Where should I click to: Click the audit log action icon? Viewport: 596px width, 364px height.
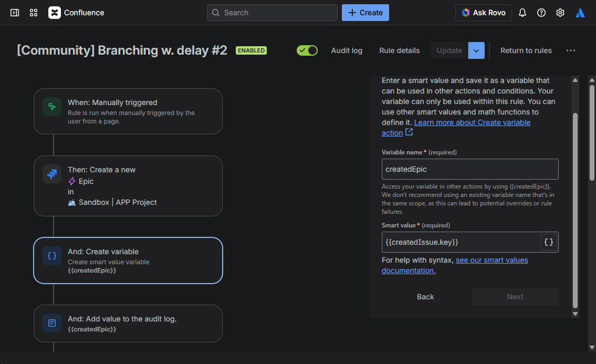(52, 323)
